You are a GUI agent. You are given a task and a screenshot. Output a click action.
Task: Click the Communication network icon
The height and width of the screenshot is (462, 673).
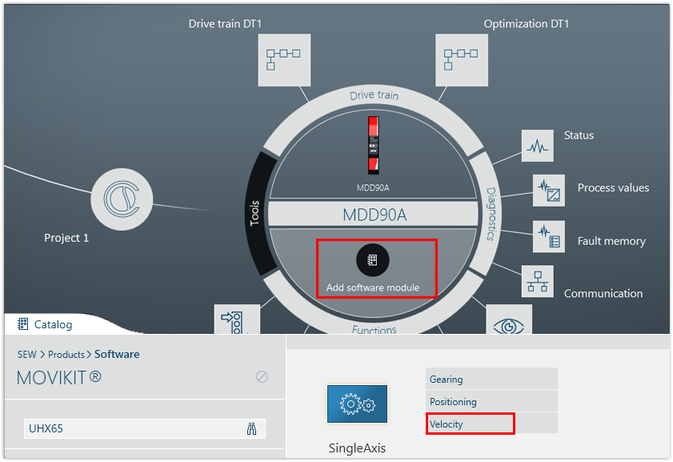point(537,282)
